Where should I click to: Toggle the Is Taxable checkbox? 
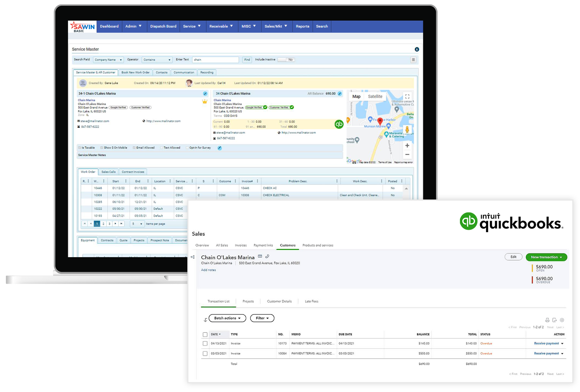pyautogui.click(x=79, y=148)
